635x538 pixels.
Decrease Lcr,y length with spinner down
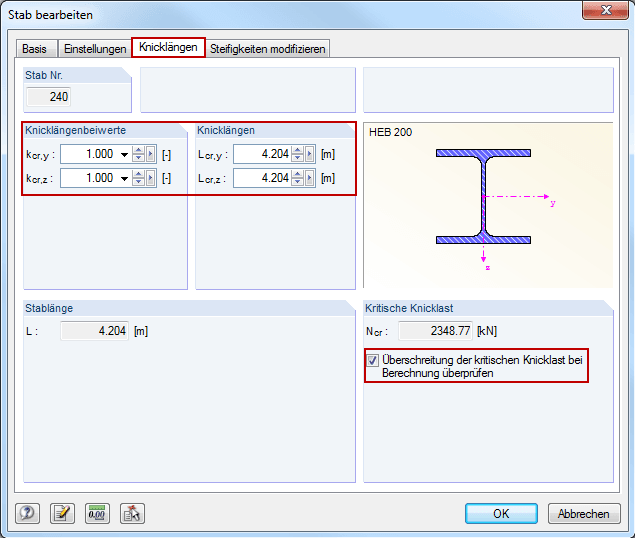[298, 158]
